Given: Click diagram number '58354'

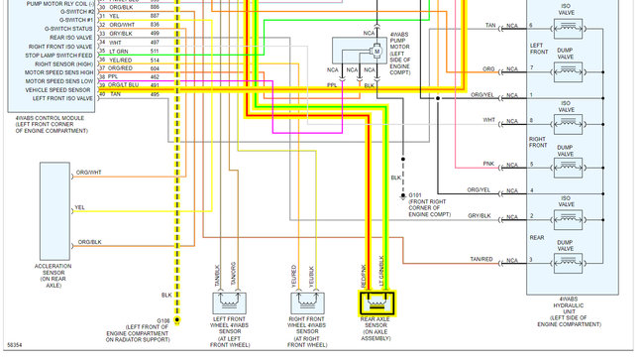Looking at the screenshot, I should coord(15,345).
